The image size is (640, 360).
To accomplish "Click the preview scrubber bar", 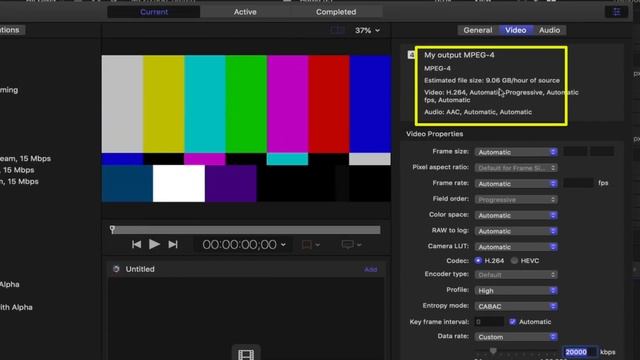I will tap(246, 230).
